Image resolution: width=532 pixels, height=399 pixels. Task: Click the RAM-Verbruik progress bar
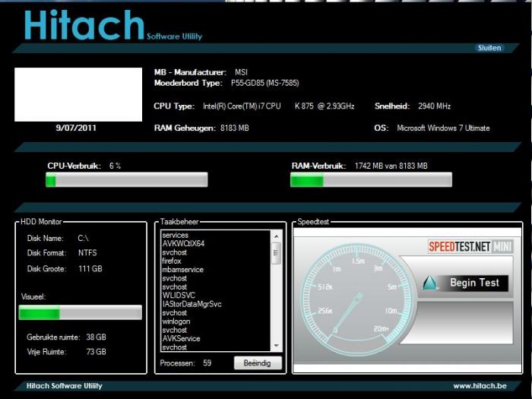click(371, 179)
